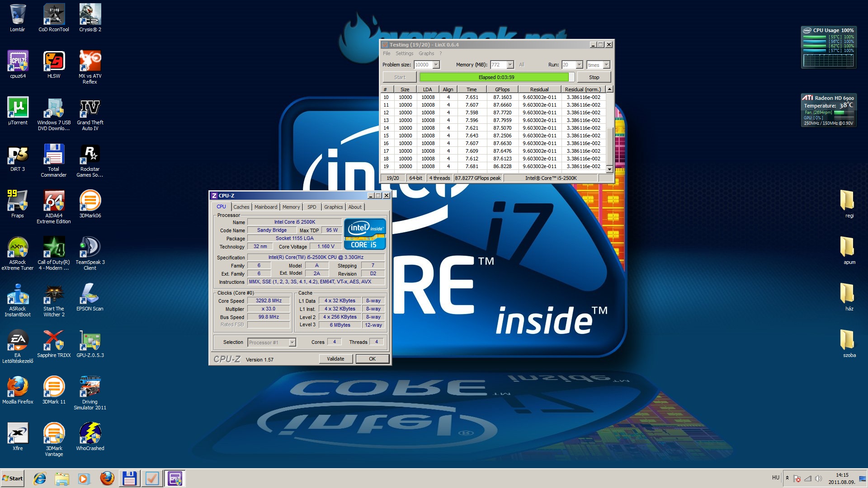The height and width of the screenshot is (488, 868).
Task: Open Windows 7 USB DVD Download tool
Action: 54,114
